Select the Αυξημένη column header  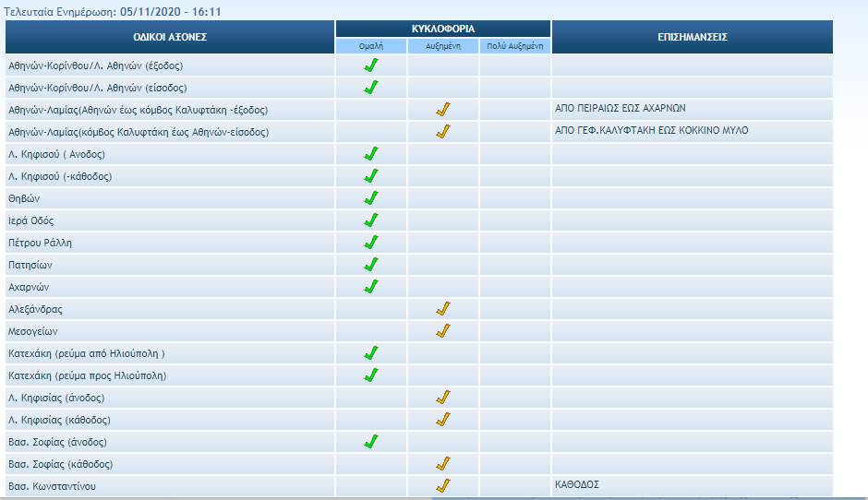443,46
